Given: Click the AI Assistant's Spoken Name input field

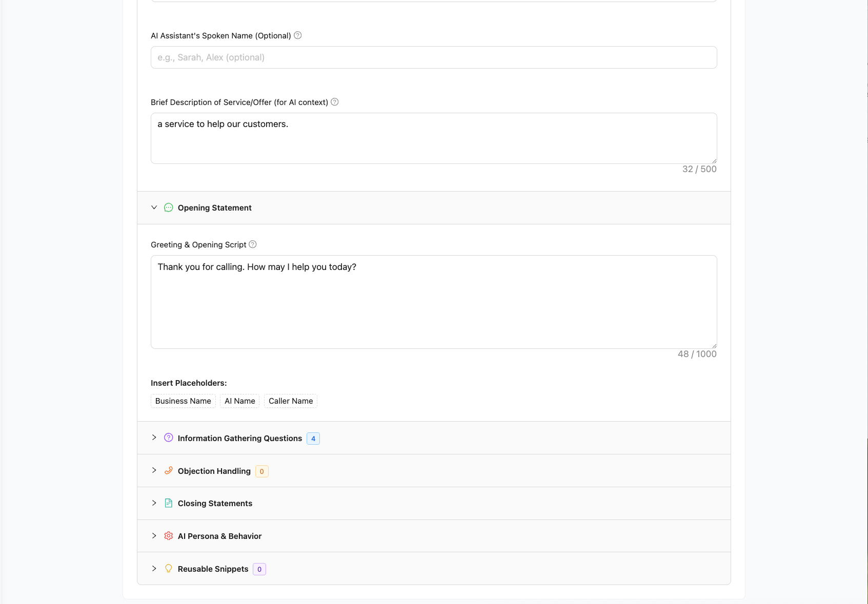Looking at the screenshot, I should pyautogui.click(x=433, y=57).
